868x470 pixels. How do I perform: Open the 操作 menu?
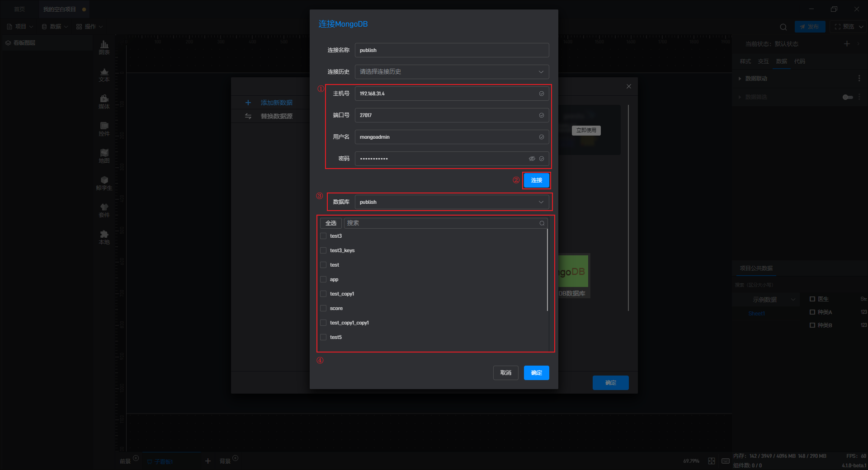pos(90,27)
